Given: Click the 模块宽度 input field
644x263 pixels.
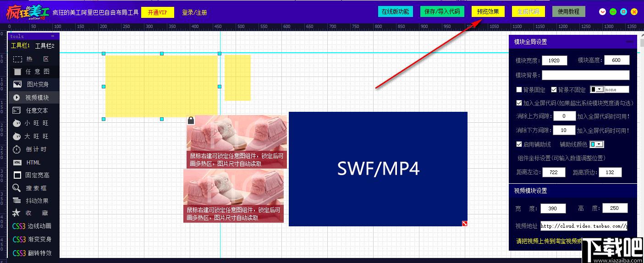Looking at the screenshot, I should click(x=555, y=60).
